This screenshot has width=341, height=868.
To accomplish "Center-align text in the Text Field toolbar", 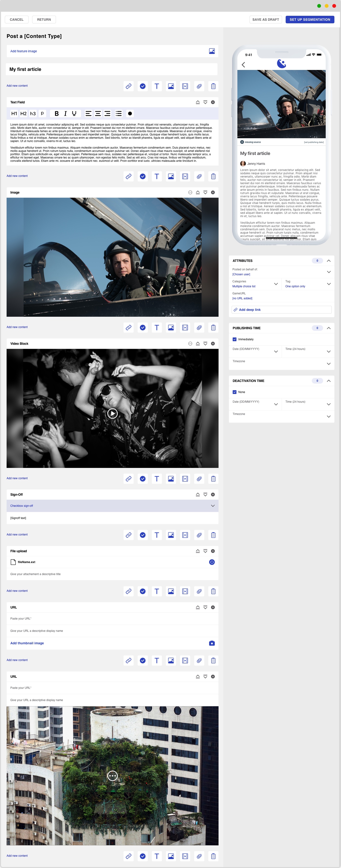I will click(98, 114).
